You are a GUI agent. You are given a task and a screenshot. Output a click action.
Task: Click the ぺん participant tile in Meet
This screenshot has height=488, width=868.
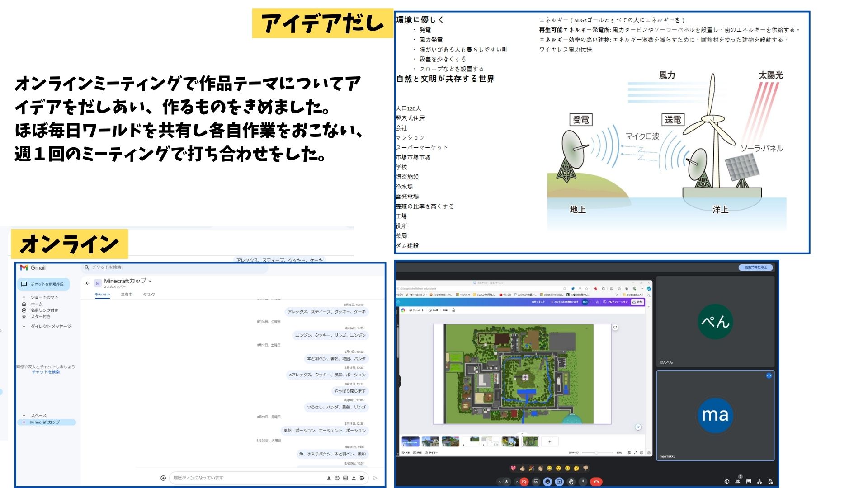(715, 322)
